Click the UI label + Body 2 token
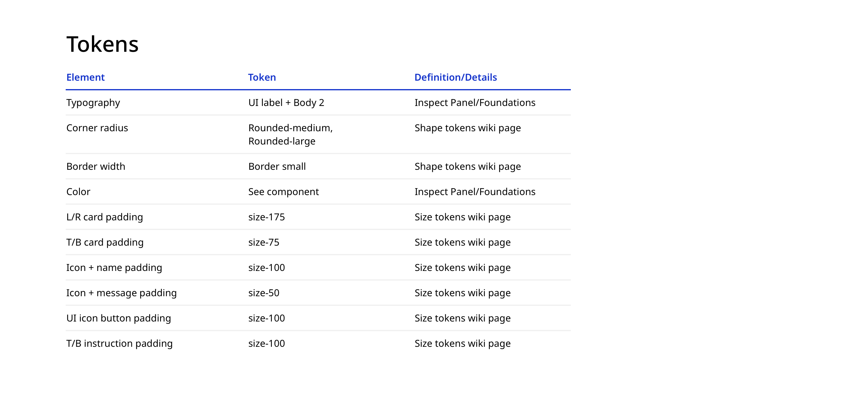Viewport: 868px width, 410px height. click(x=286, y=103)
